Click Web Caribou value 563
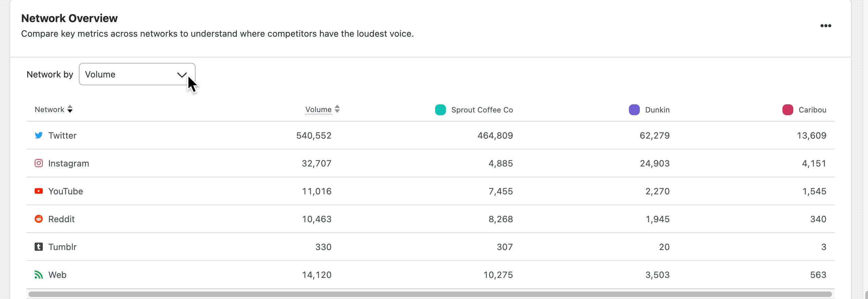The height and width of the screenshot is (299, 868). (x=818, y=275)
